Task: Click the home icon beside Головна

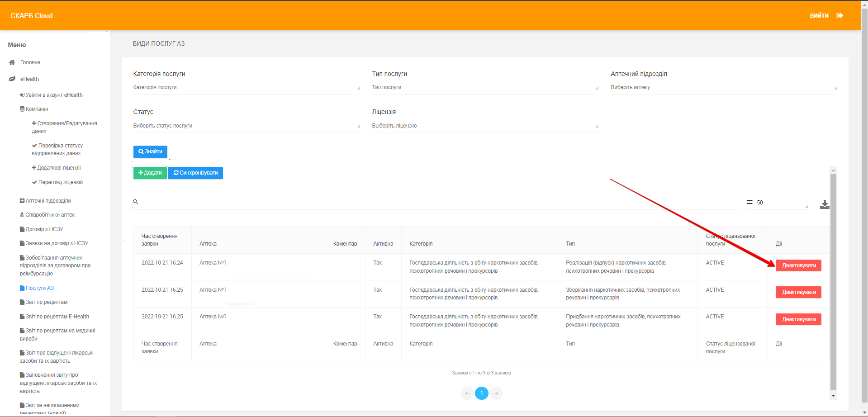Action: (12, 62)
